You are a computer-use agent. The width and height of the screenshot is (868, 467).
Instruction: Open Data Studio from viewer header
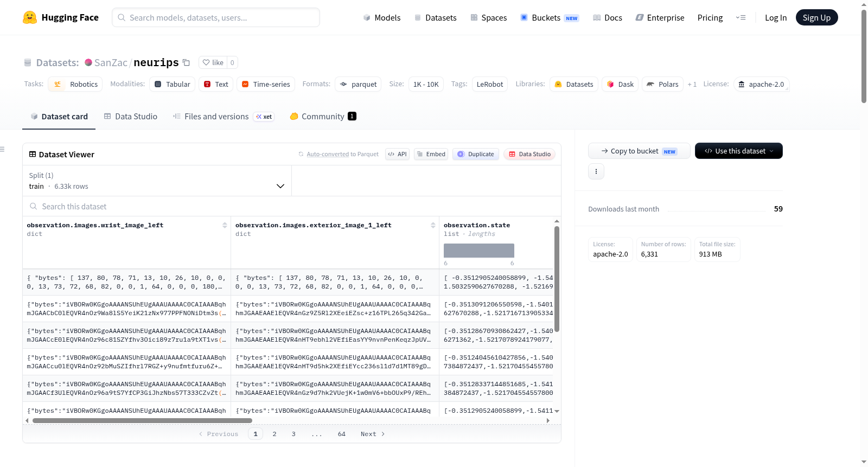pyautogui.click(x=529, y=154)
